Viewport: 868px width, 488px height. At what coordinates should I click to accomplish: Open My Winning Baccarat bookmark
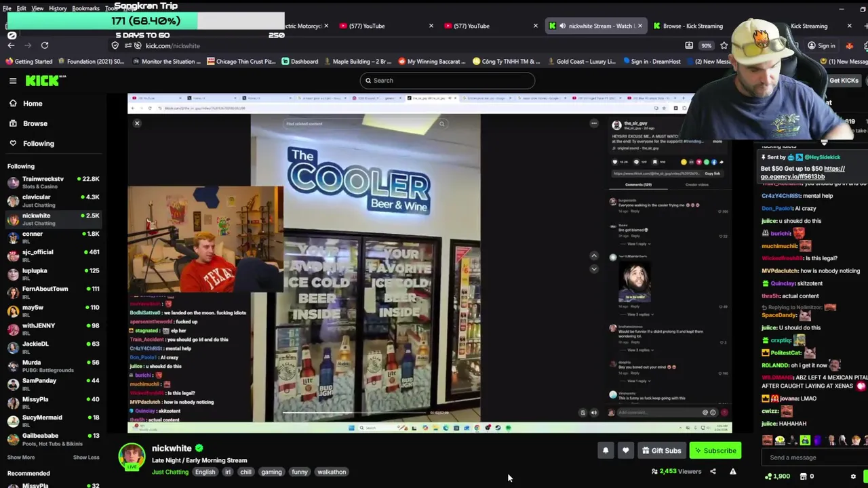coord(432,62)
